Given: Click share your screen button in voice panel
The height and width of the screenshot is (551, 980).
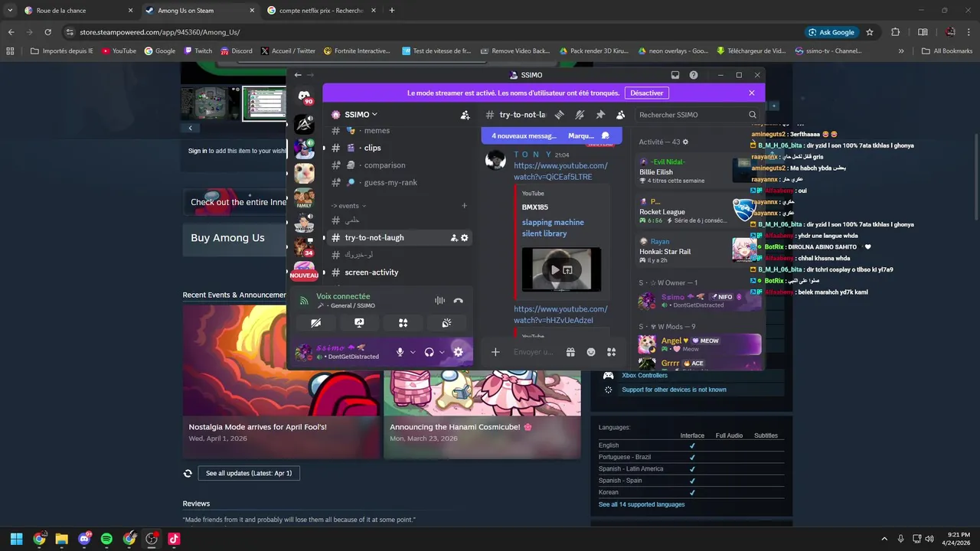Looking at the screenshot, I should pyautogui.click(x=359, y=323).
